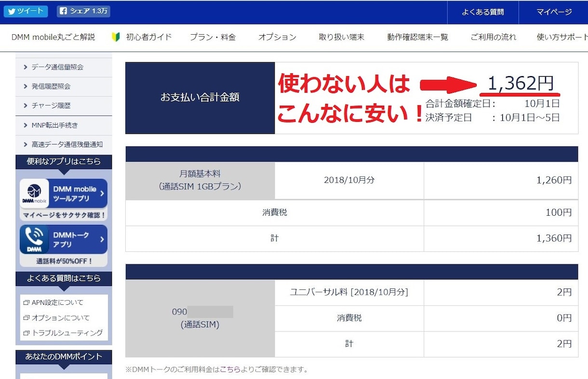The image size is (588, 379).
Task: Click the DMM mobile app logo icon
Action: pos(34,194)
